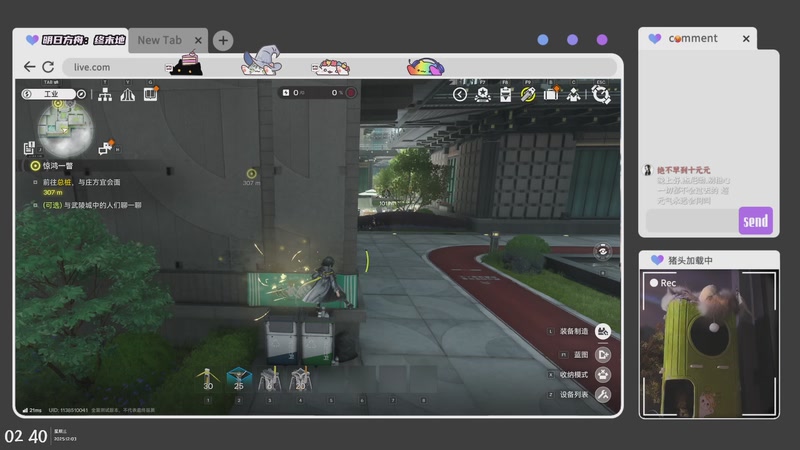Open the circular minimap
The height and width of the screenshot is (450, 800).
point(65,128)
